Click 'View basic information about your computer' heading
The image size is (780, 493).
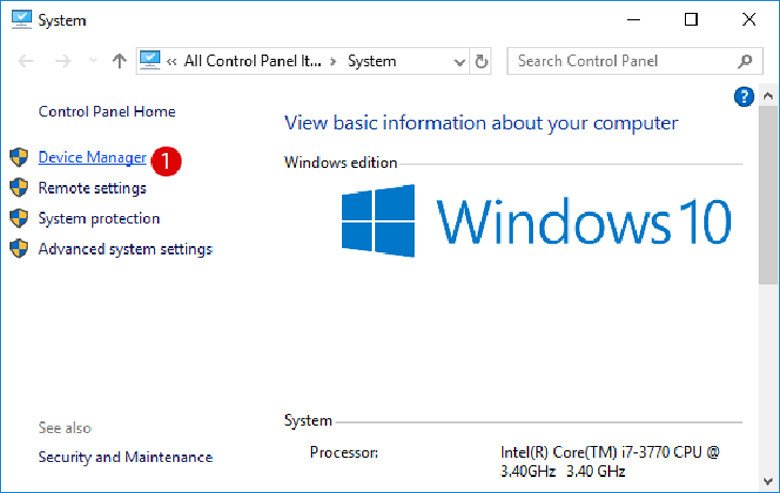pos(481,123)
